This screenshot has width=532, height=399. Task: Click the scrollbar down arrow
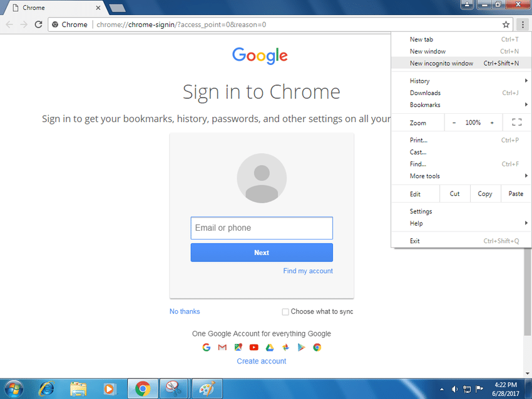coord(528,373)
